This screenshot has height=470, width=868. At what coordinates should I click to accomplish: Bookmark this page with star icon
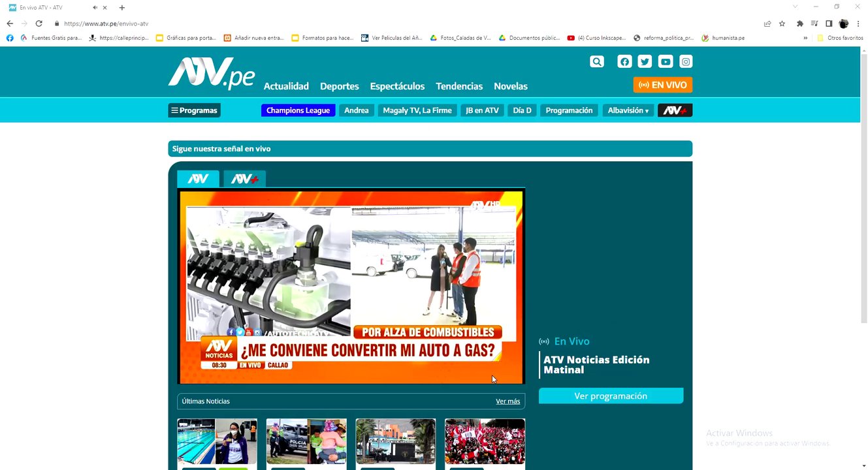tap(782, 23)
